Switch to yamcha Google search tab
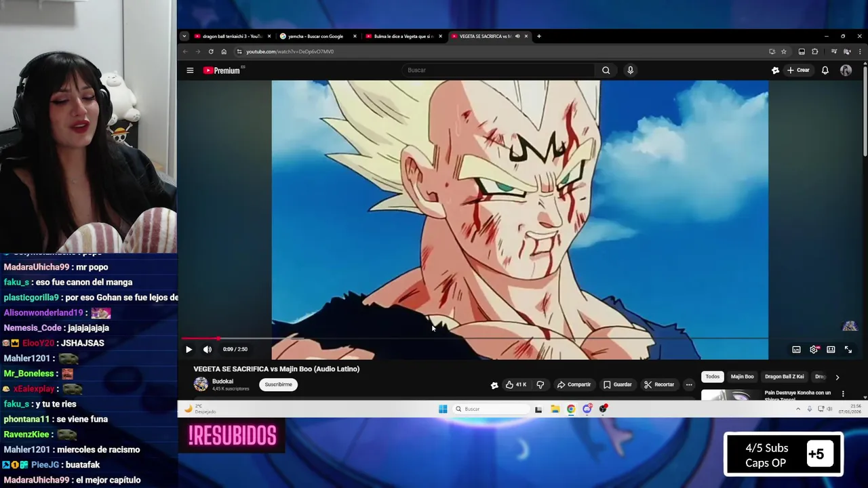Image resolution: width=868 pixels, height=488 pixels. coord(316,36)
